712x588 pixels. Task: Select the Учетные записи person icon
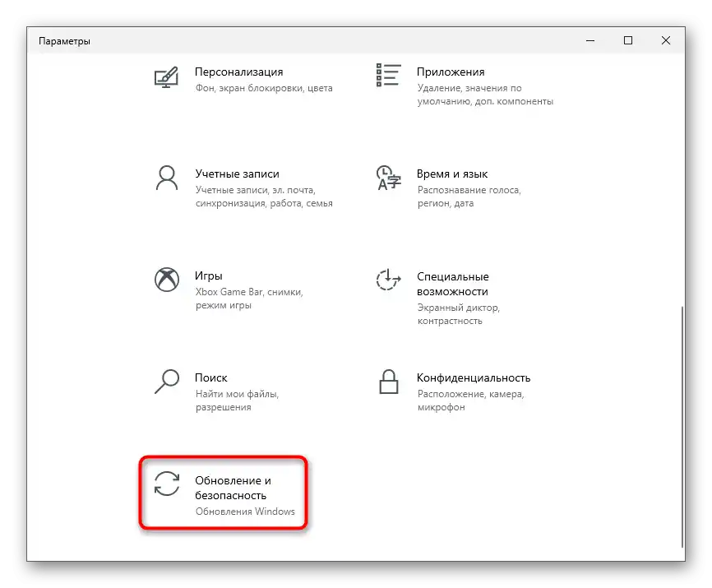pyautogui.click(x=167, y=178)
